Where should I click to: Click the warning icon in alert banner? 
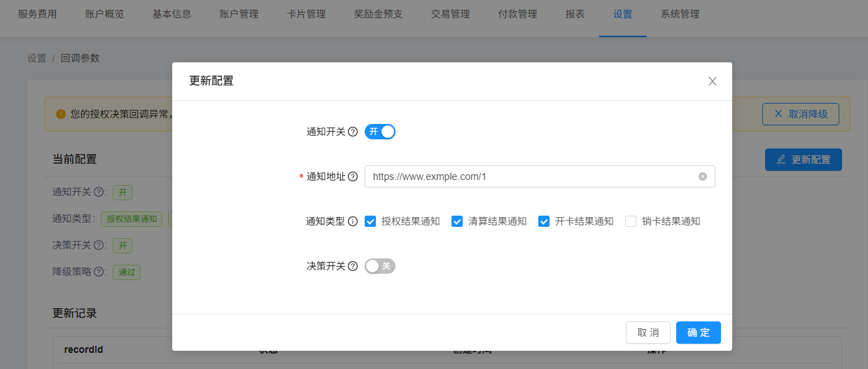pos(61,113)
